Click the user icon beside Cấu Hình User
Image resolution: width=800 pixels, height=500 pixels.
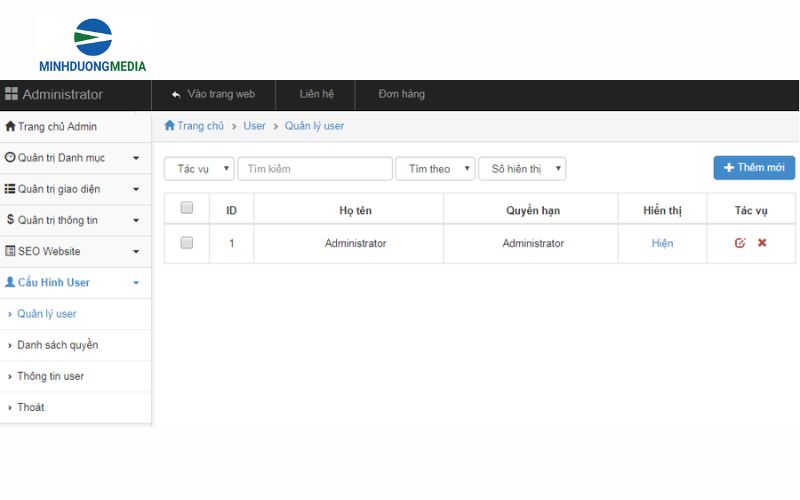tap(10, 282)
